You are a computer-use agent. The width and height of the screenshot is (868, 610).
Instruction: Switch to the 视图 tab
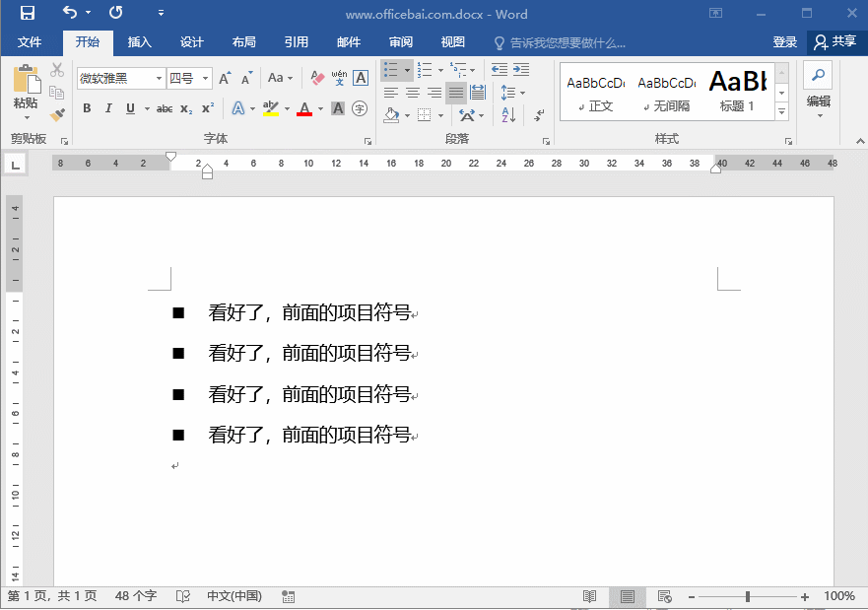point(453,42)
